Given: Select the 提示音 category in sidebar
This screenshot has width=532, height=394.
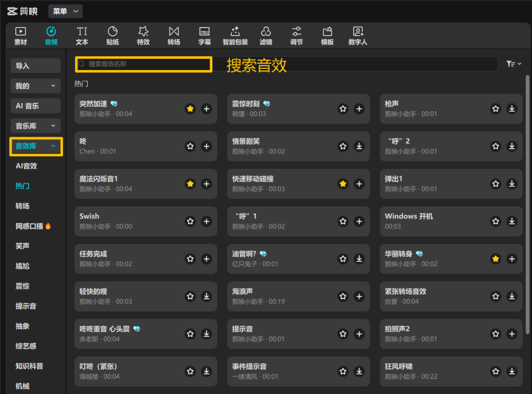Looking at the screenshot, I should [26, 306].
